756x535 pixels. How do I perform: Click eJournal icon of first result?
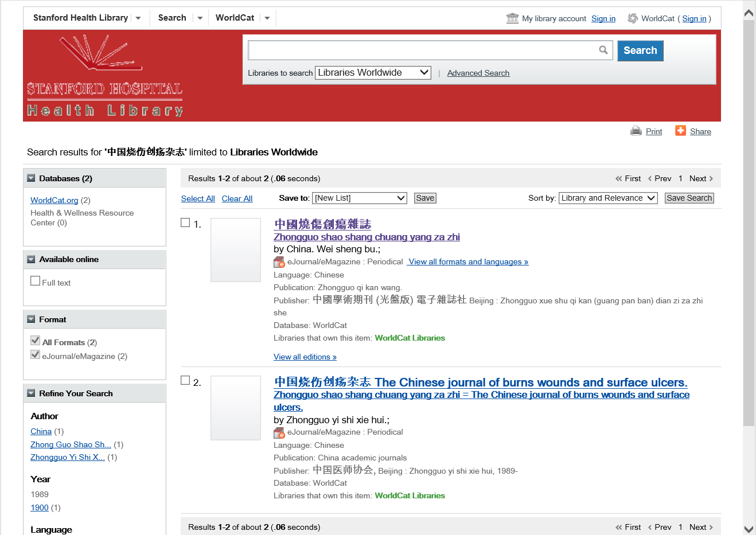[x=279, y=262]
